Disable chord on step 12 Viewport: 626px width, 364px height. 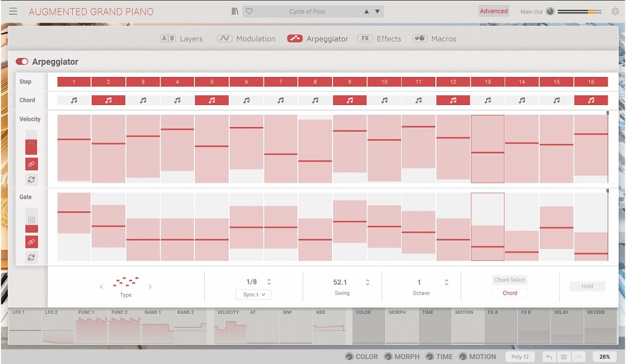pyautogui.click(x=453, y=100)
